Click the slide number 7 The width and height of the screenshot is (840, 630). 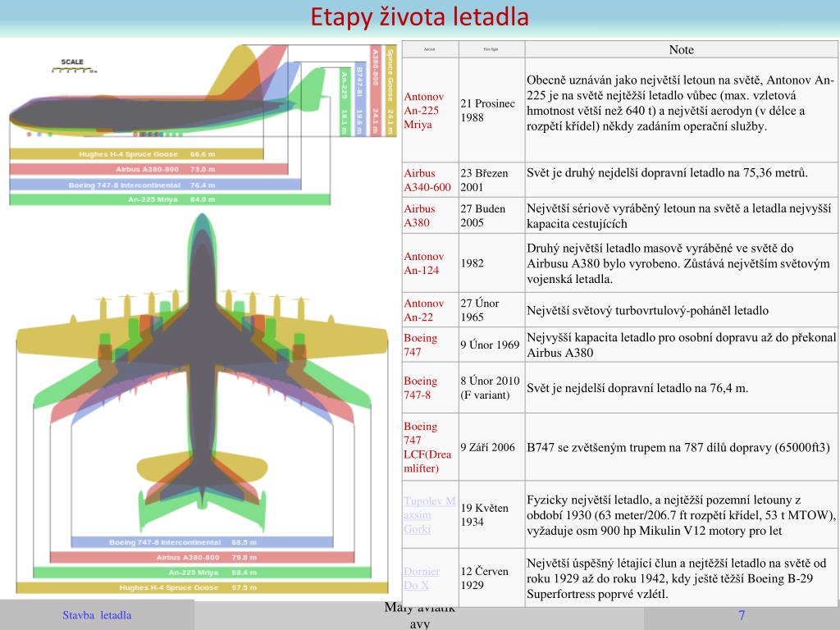click(x=742, y=615)
